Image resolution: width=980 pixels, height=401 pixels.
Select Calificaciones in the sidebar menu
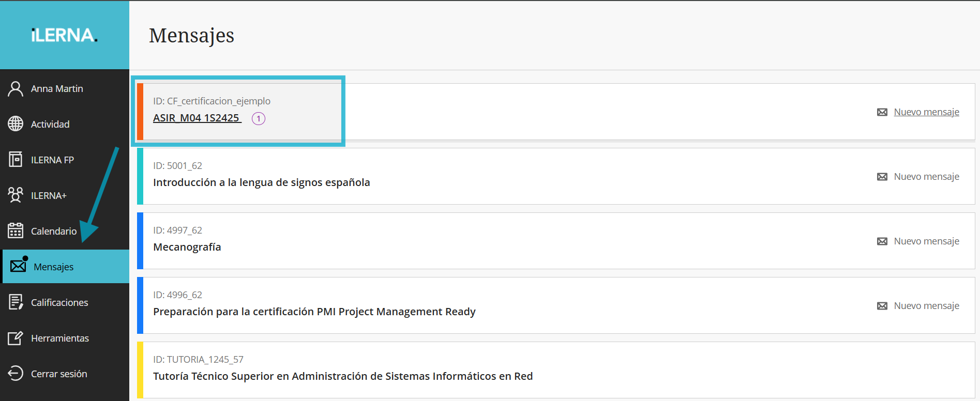(x=59, y=302)
